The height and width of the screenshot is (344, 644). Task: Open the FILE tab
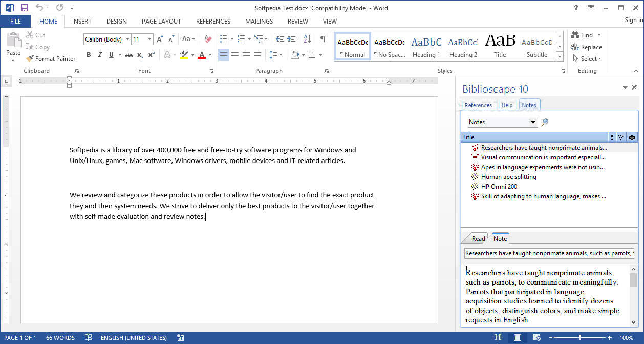pos(16,22)
